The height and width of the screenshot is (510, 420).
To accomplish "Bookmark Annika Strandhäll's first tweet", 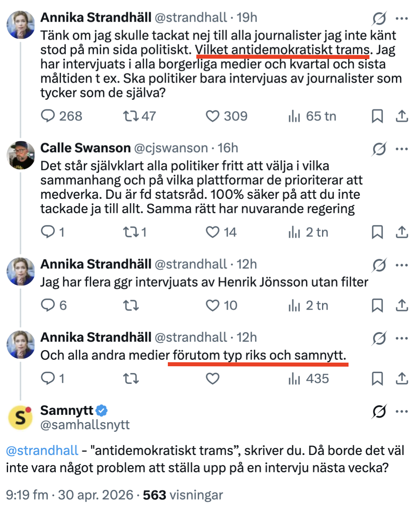I will 377,116.
